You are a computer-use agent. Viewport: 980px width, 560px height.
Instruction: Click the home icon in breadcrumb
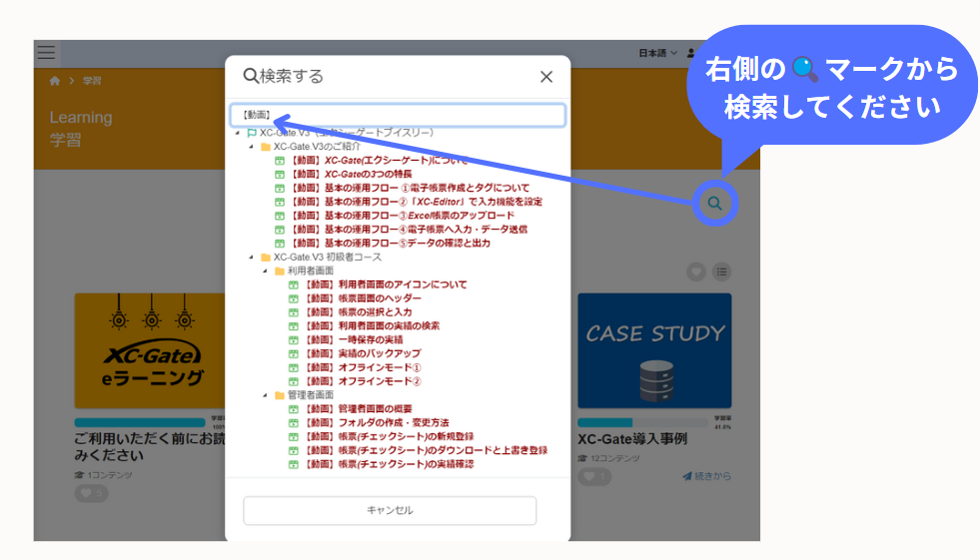(55, 80)
